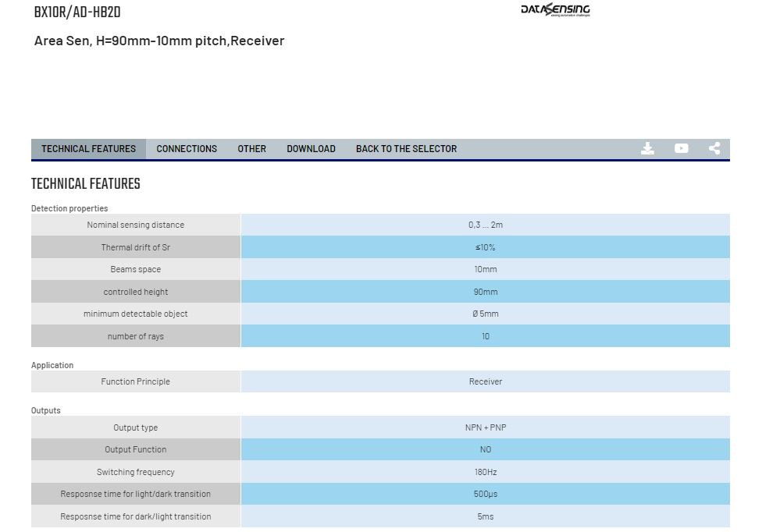Go to the Download tab

(x=311, y=149)
